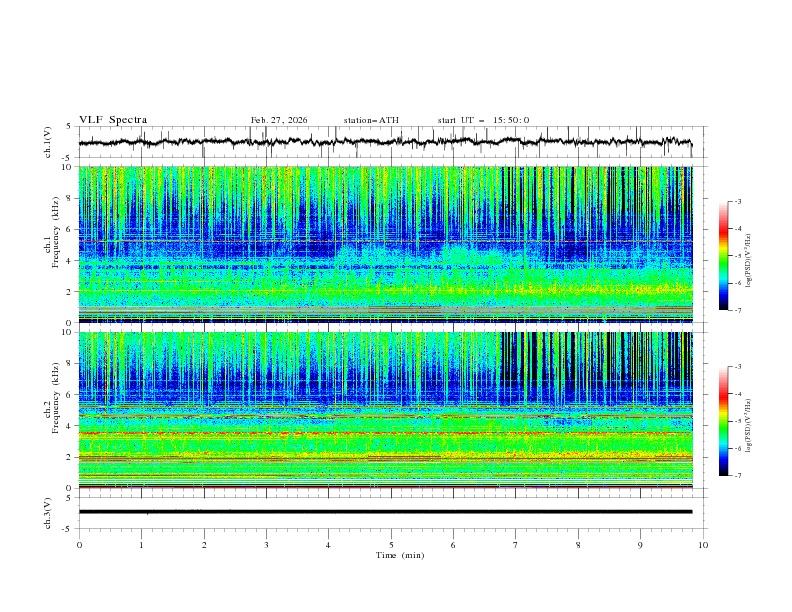Select the ch.1 colorbar "log(PSD)(V²/Hz)" label
792x612 pixels.
[x=749, y=261]
